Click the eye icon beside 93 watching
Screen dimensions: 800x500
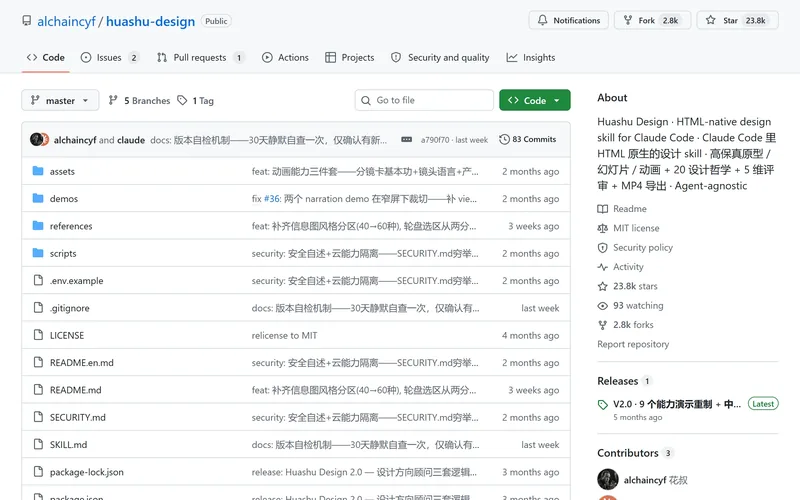point(603,306)
